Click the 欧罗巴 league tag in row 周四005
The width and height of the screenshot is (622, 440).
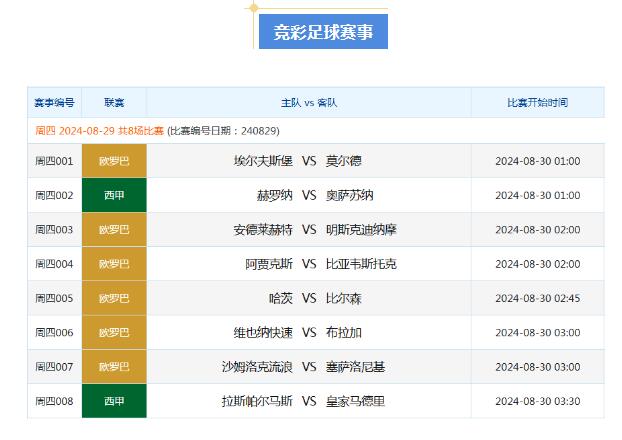[114, 298]
